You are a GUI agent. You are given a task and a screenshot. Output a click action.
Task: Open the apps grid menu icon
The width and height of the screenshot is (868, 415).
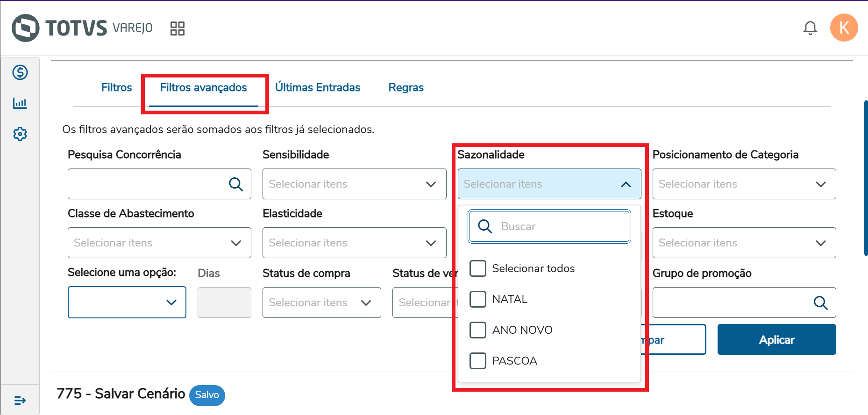(x=178, y=28)
